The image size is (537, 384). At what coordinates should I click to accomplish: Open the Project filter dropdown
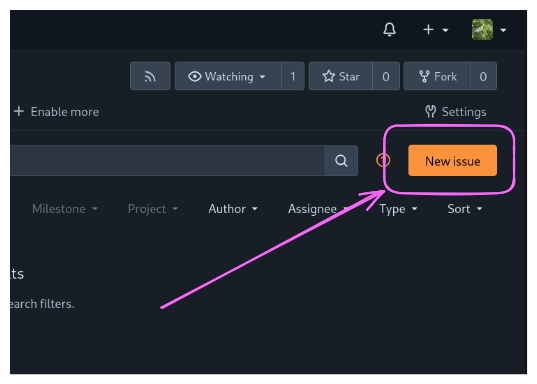153,209
